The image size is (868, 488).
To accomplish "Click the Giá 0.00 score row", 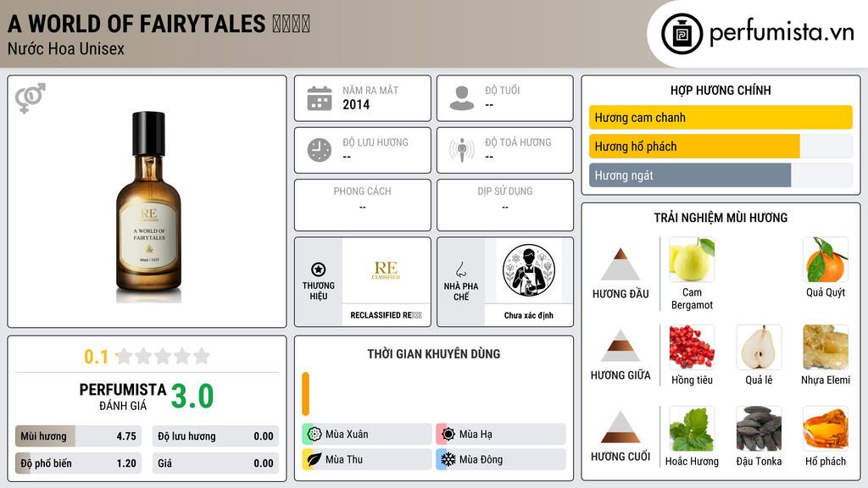I will click(x=215, y=463).
